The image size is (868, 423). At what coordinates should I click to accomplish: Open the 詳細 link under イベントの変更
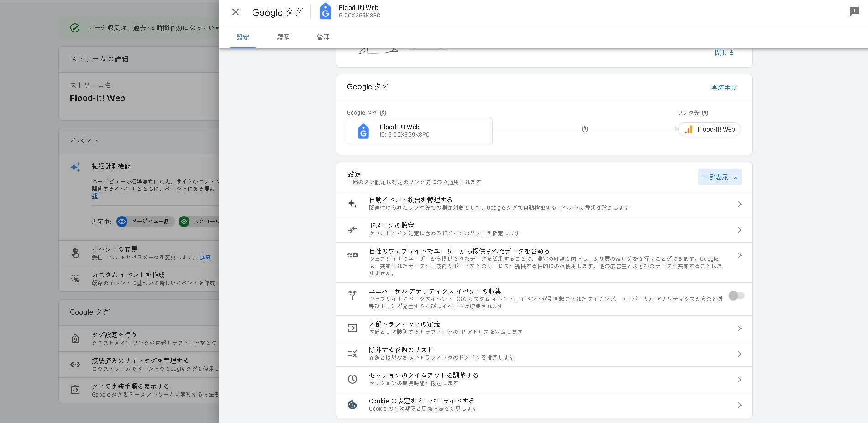point(205,258)
